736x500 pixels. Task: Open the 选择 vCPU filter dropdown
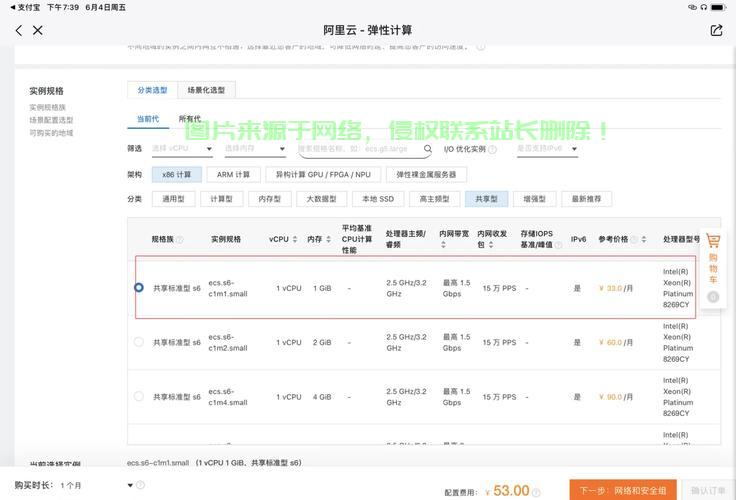click(x=182, y=149)
